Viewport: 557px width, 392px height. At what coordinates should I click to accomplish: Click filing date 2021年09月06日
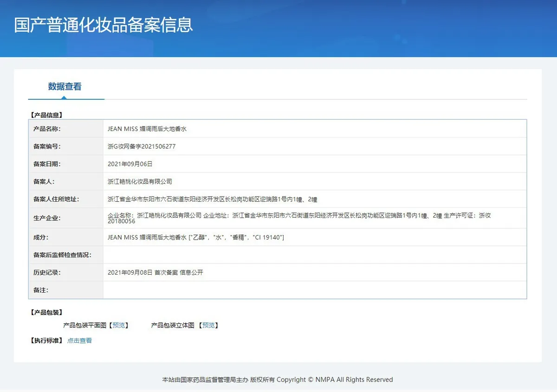tap(130, 164)
